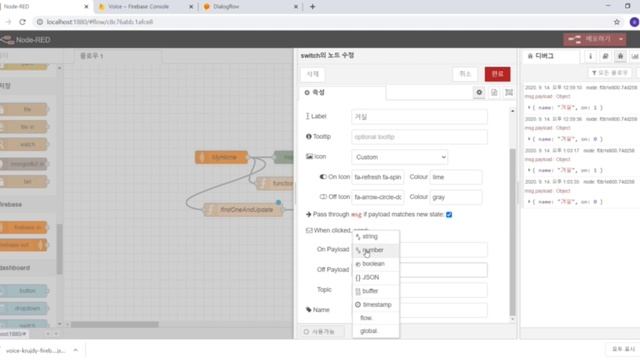Viewport: 640px width, 360px height.
Task: Expand fourth debug message object triangle
Action: (x=529, y=202)
